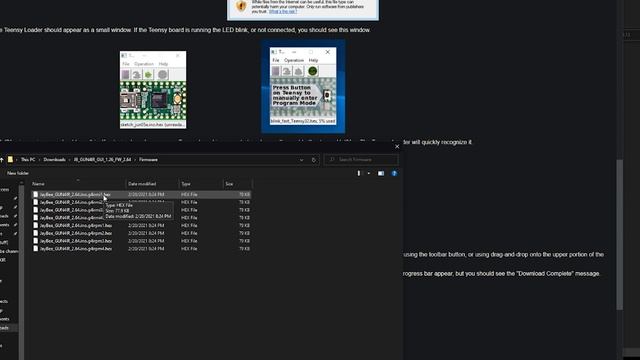This screenshot has height=360, width=640.
Task: Close the file picker dialog
Action: click(397, 147)
